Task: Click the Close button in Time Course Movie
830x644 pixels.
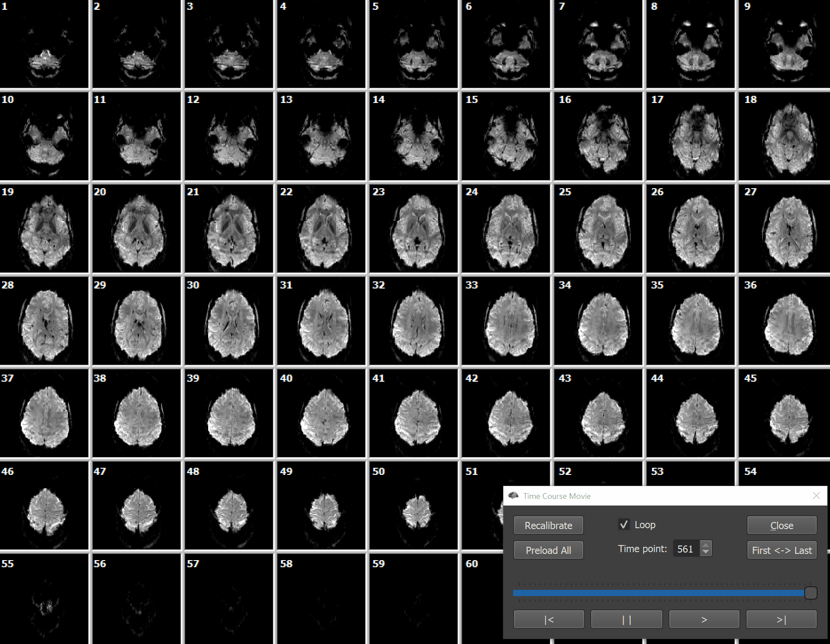Action: 782,525
